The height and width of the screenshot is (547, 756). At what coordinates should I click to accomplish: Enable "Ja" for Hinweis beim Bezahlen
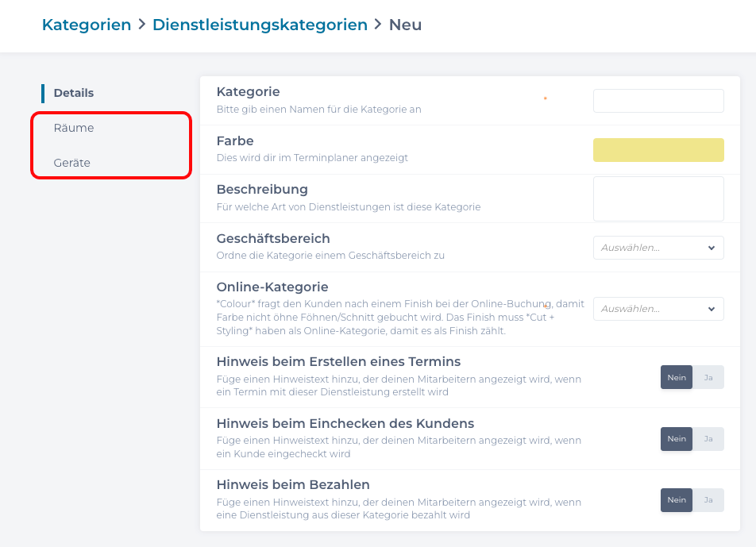(x=708, y=499)
